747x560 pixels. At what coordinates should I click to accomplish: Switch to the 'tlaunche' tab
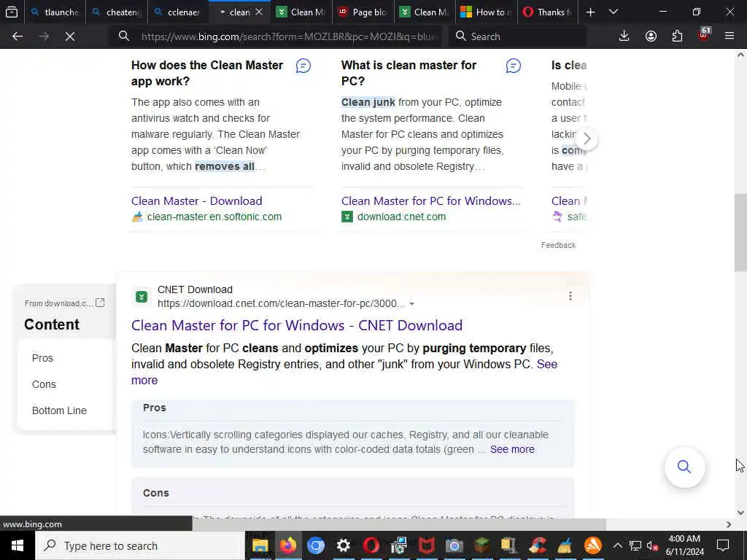coord(55,12)
